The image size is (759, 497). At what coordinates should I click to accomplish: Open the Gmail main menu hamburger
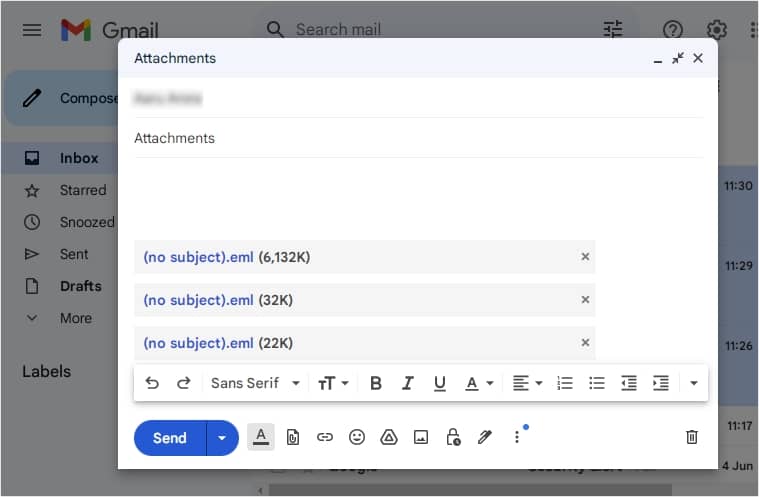(x=31, y=30)
